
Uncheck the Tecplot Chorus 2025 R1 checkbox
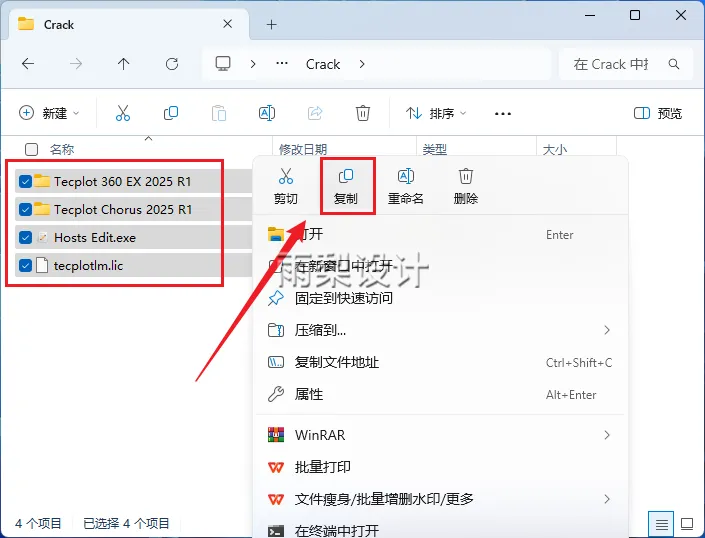coord(26,209)
